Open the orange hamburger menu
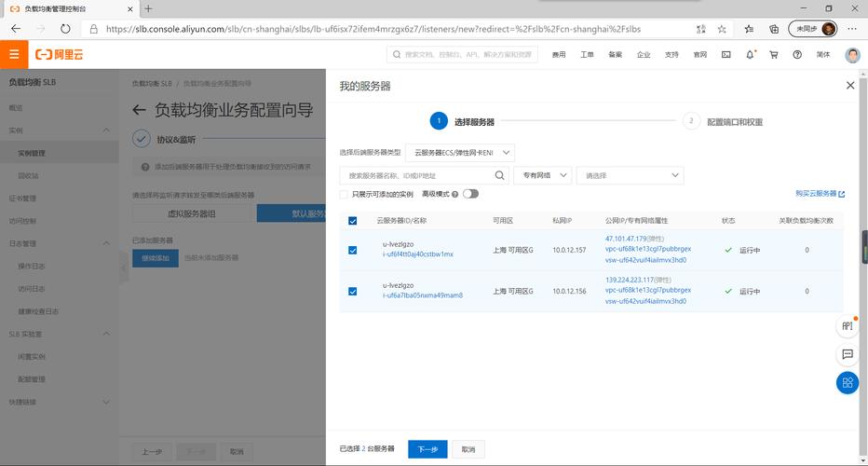The height and width of the screenshot is (466, 868). (14, 54)
